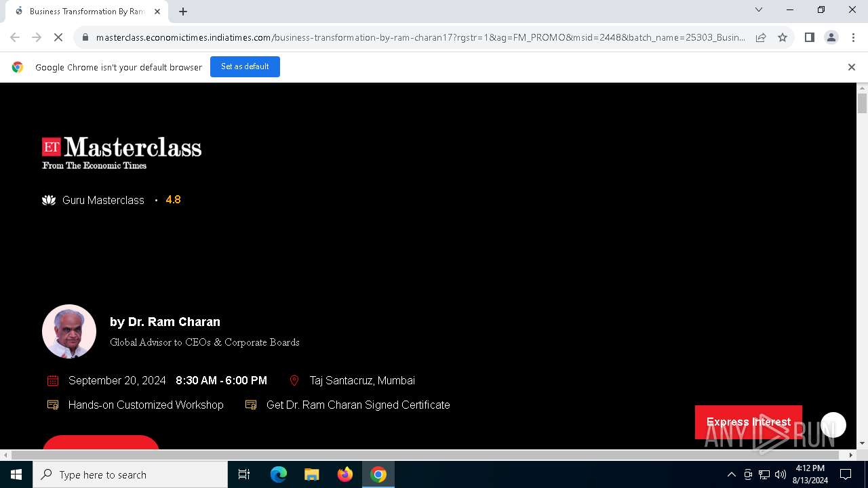Click 'Hands-on Customized Workshop' text
The height and width of the screenshot is (488, 868).
[146, 405]
